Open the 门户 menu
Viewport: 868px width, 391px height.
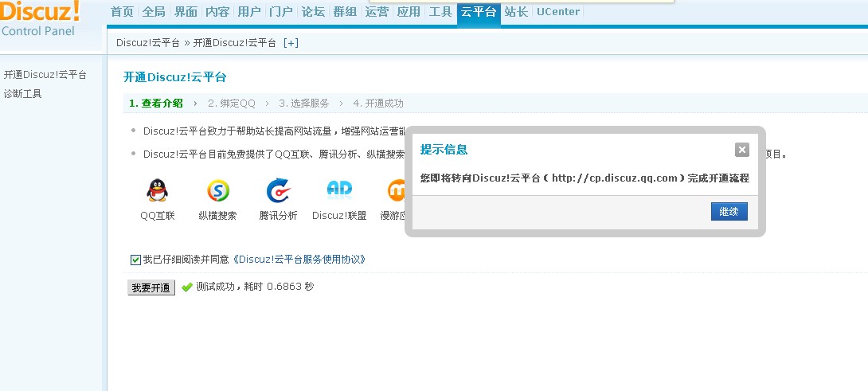point(281,12)
